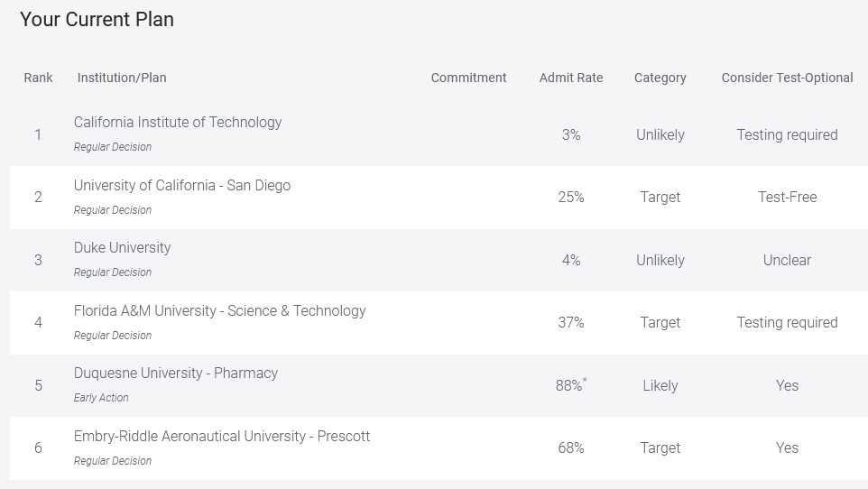Click the 68% admit rate for Embry-Riddle
The height and width of the screenshot is (489, 868).
coord(571,447)
